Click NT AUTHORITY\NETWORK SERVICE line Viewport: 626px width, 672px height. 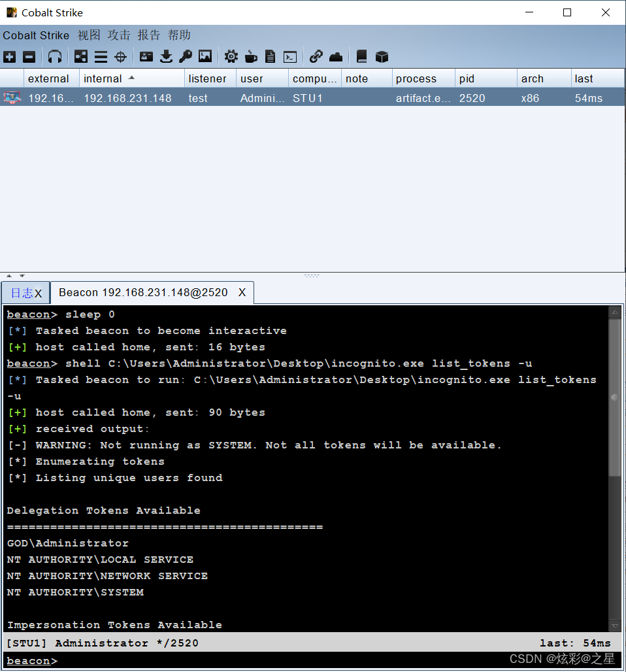tap(107, 575)
